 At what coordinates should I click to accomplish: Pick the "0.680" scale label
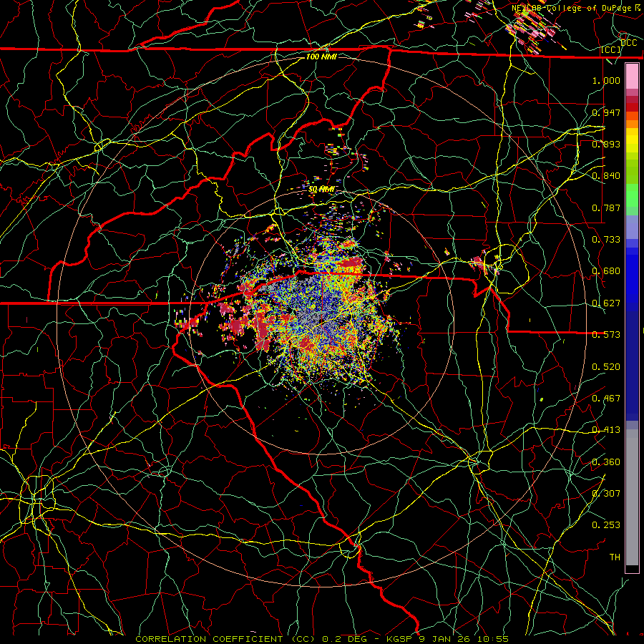pyautogui.click(x=606, y=270)
